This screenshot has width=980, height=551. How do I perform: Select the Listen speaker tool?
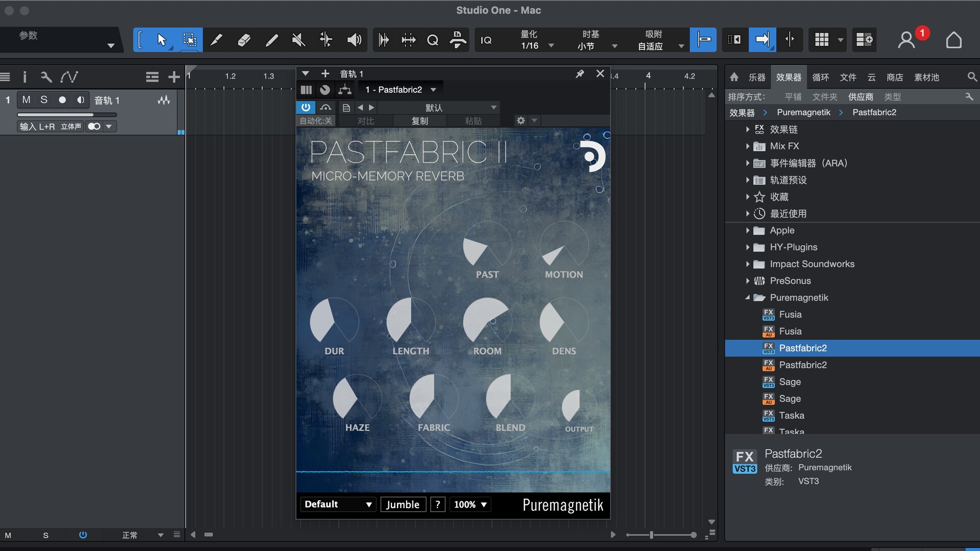(354, 40)
